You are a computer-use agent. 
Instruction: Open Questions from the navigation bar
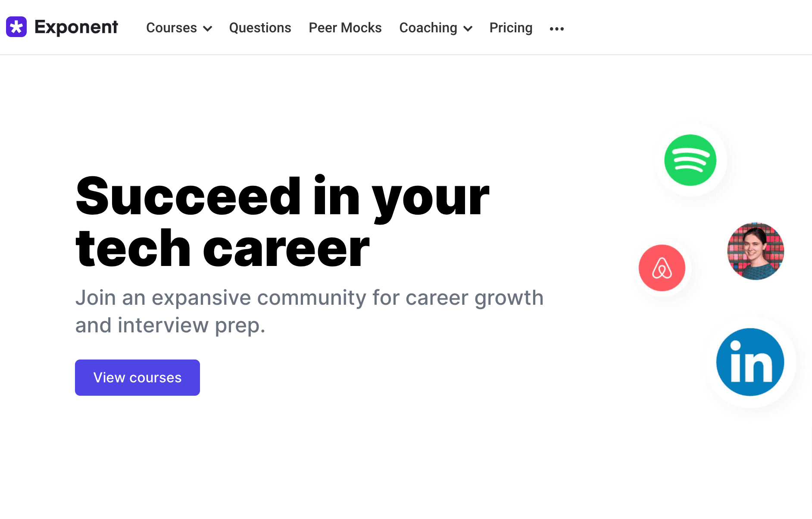[x=260, y=28]
